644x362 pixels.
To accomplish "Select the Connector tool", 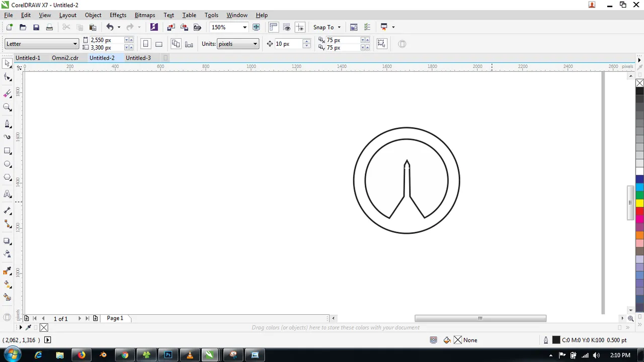I will click(8, 224).
